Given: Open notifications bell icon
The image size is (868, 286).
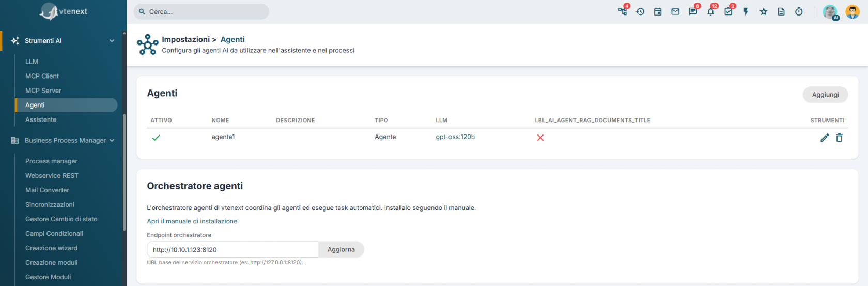Looking at the screenshot, I should 711,11.
